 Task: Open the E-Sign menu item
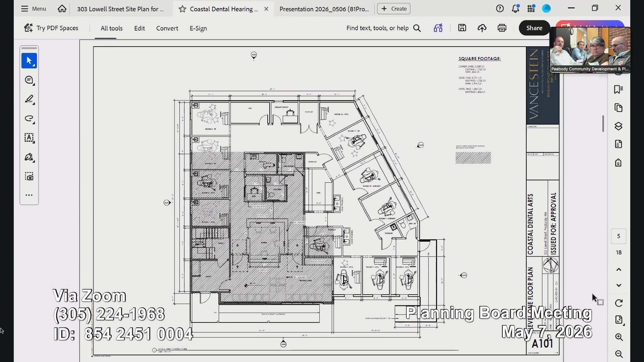coord(198,28)
